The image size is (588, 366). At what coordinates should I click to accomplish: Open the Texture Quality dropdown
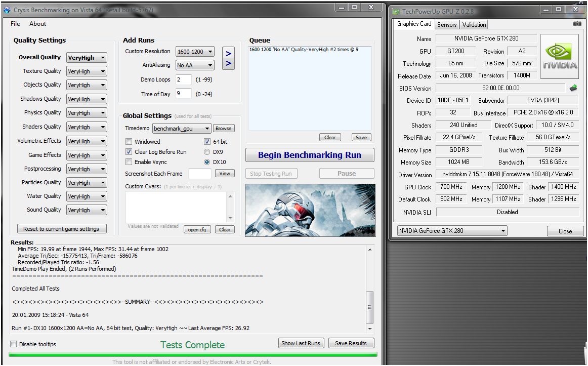click(87, 71)
